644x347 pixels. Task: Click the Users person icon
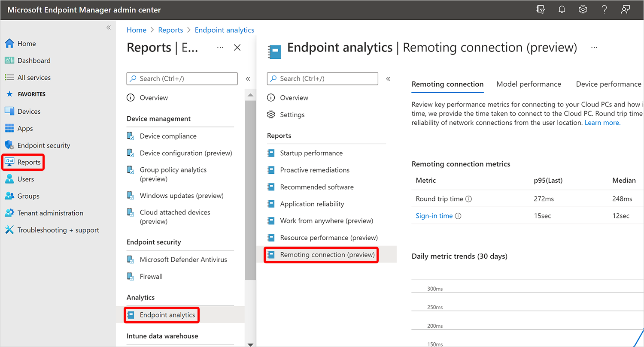click(x=9, y=179)
